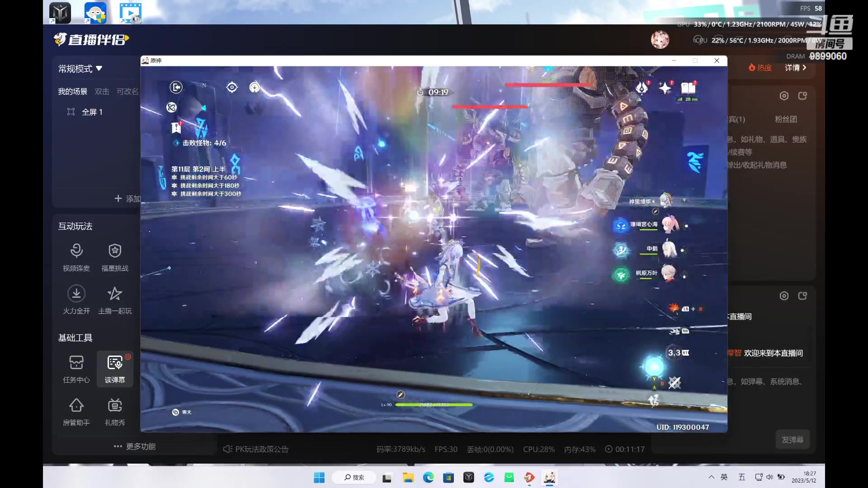Open Microsoft Store from the taskbar
The height and width of the screenshot is (488, 868).
[x=448, y=478]
